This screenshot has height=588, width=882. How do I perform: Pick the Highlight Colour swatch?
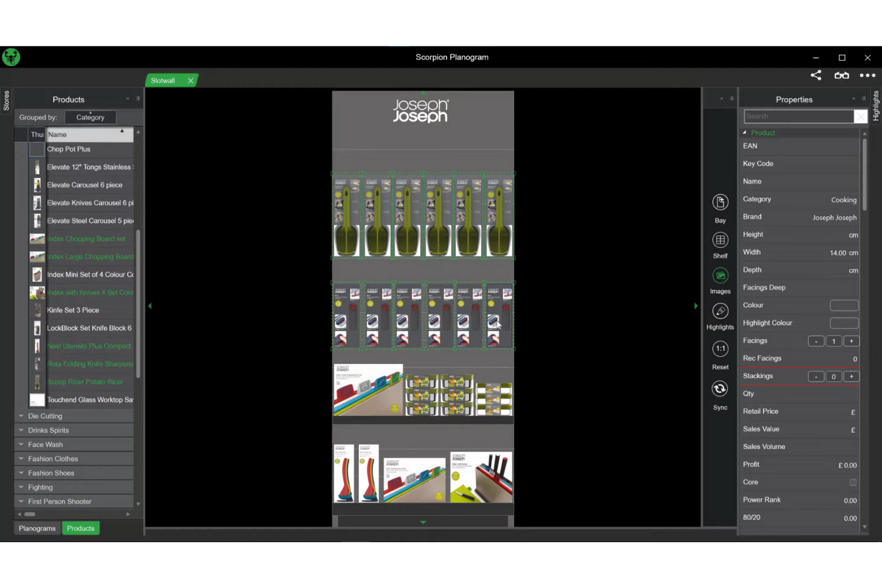(844, 322)
